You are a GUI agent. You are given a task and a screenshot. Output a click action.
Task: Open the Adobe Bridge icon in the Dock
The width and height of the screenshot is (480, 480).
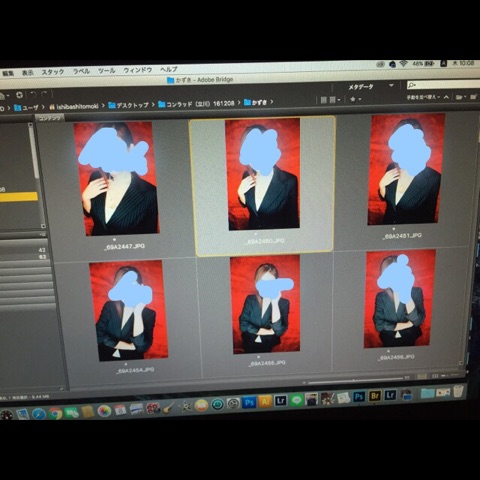[x=375, y=396]
